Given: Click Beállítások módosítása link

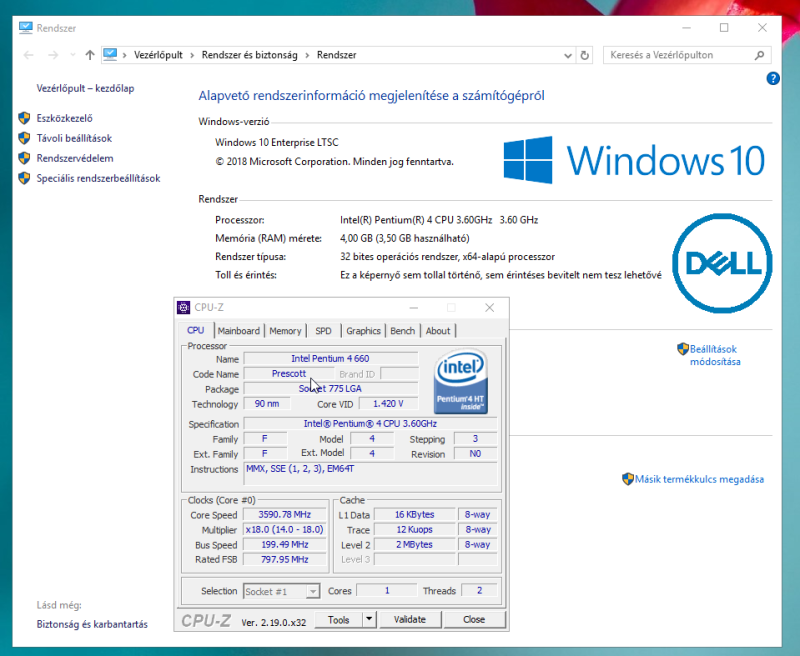Looking at the screenshot, I should click(x=714, y=355).
